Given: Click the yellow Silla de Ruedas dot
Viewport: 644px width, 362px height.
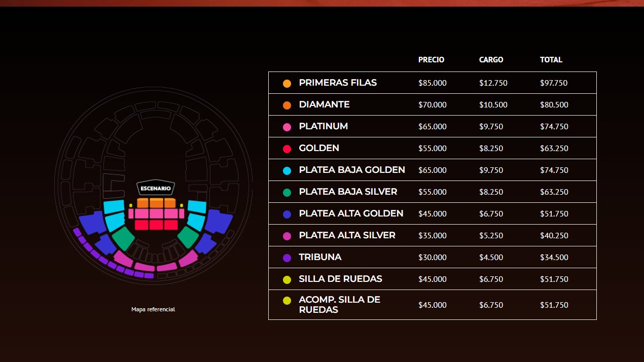Looking at the screenshot, I should pos(287,280).
